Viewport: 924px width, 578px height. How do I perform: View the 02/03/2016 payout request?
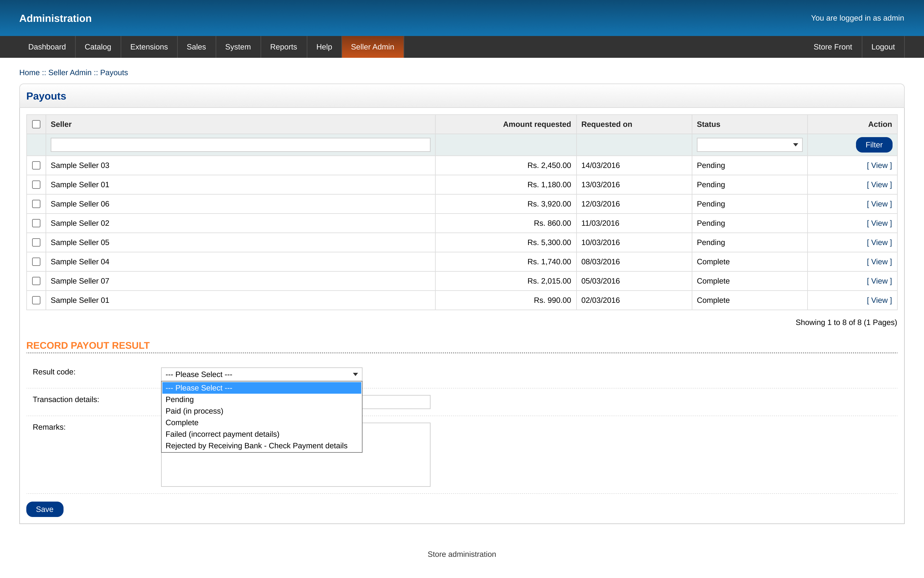pos(879,300)
